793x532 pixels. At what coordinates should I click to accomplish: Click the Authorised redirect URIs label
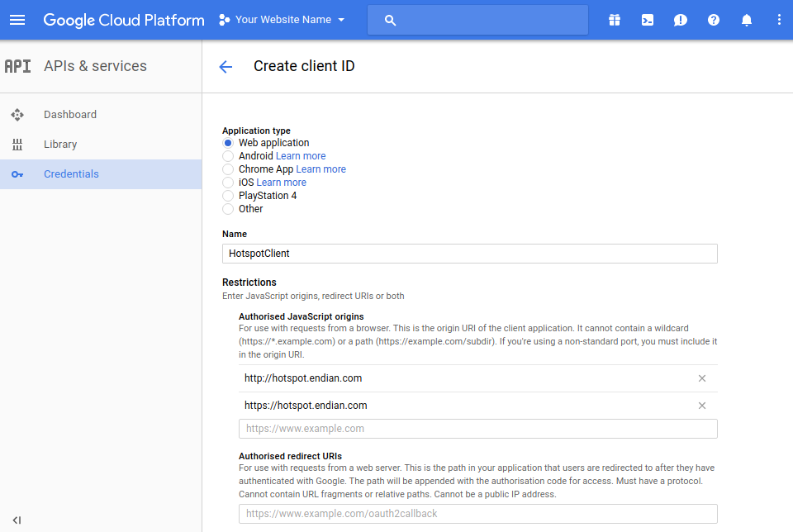290,456
